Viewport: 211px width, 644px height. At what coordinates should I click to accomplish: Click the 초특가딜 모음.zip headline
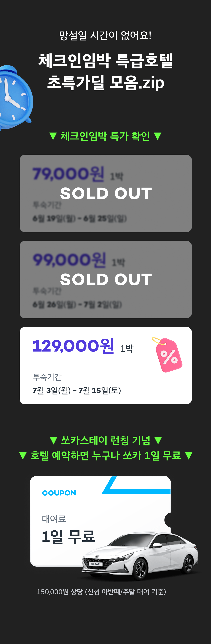[106, 82]
